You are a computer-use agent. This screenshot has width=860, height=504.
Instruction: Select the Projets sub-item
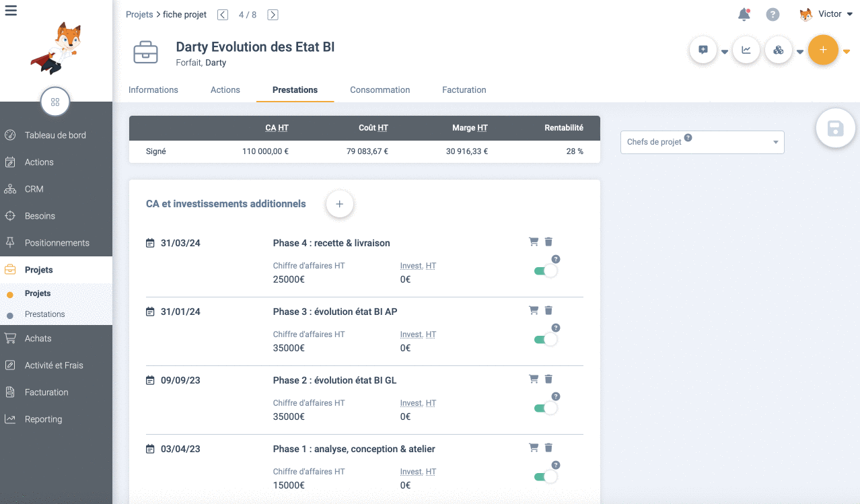[x=56, y=293]
